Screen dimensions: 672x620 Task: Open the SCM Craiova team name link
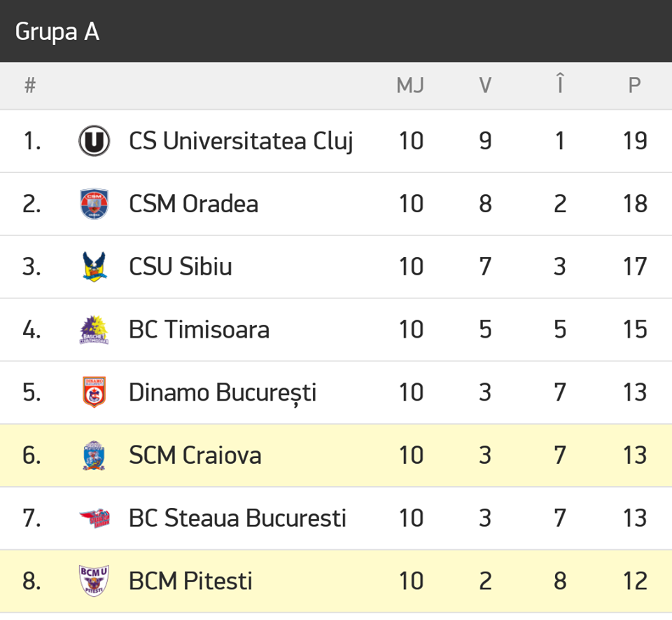point(195,455)
